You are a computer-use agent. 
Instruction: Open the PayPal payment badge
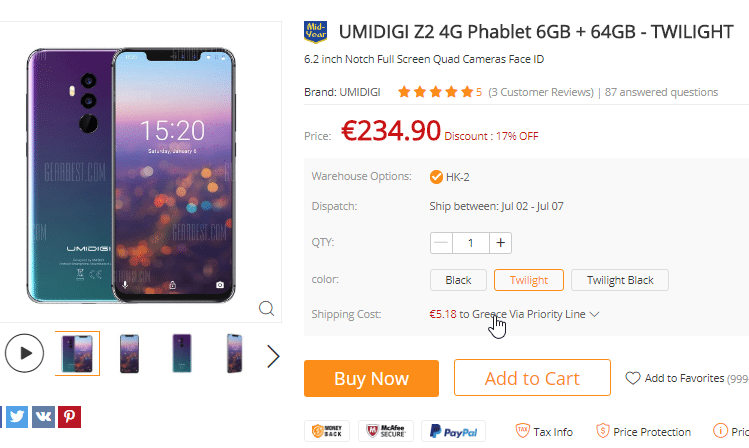[x=453, y=431]
